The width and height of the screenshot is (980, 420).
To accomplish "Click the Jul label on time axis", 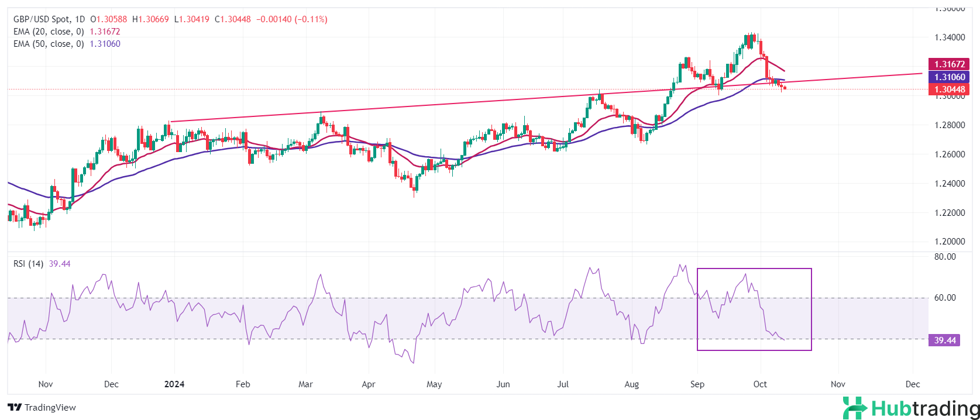I will 563,384.
